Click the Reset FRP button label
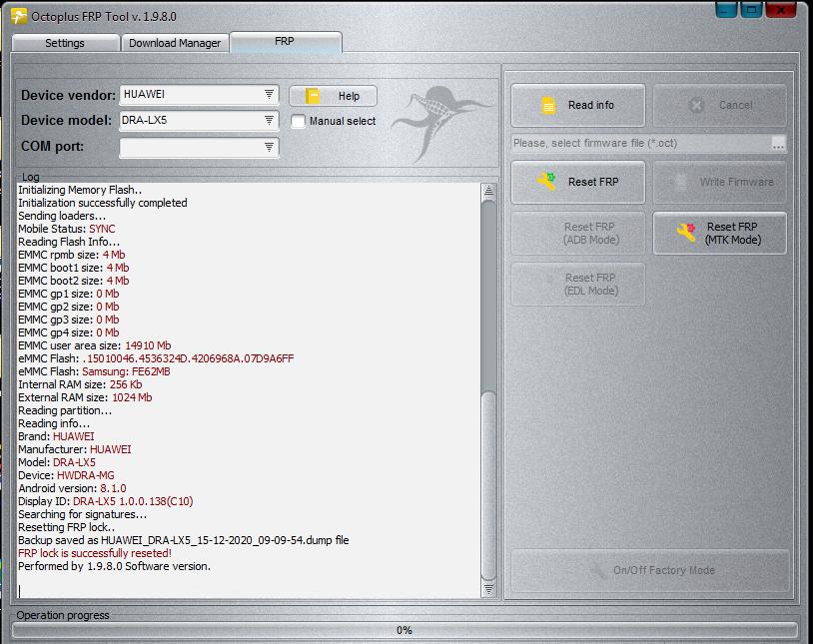 (593, 182)
